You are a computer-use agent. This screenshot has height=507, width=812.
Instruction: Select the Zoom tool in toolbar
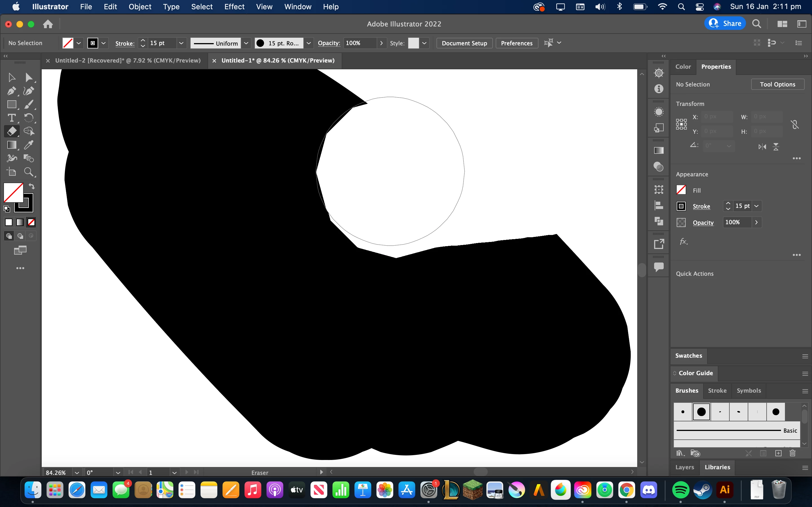pos(29,172)
